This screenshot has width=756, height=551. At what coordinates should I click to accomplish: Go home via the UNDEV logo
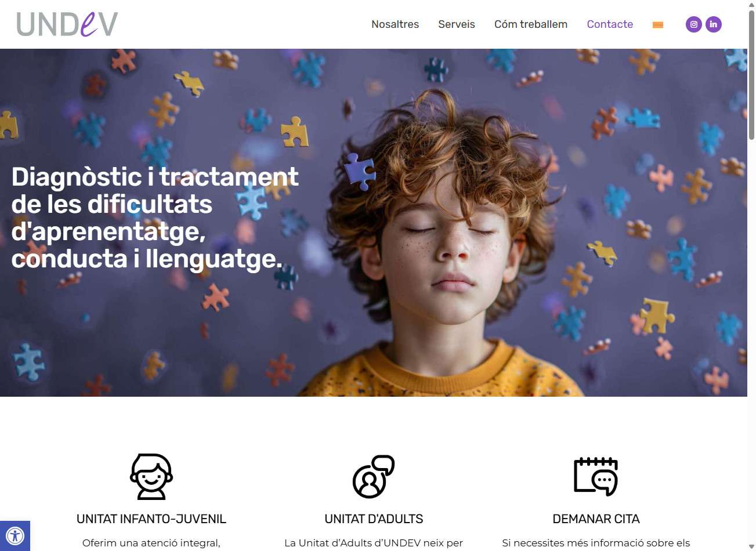67,24
